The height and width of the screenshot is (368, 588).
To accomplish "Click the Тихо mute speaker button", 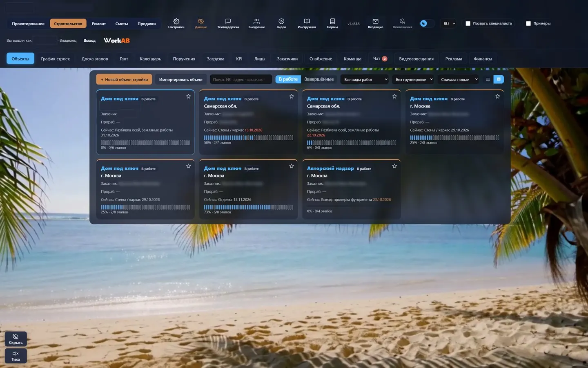I will (x=16, y=356).
